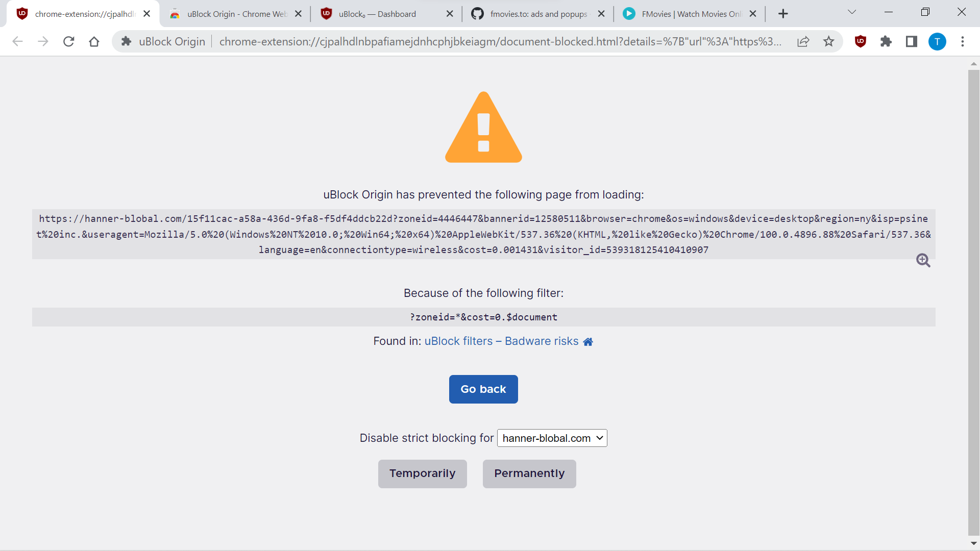Reload the current page
Viewport: 980px width, 551px height.
tap(68, 41)
